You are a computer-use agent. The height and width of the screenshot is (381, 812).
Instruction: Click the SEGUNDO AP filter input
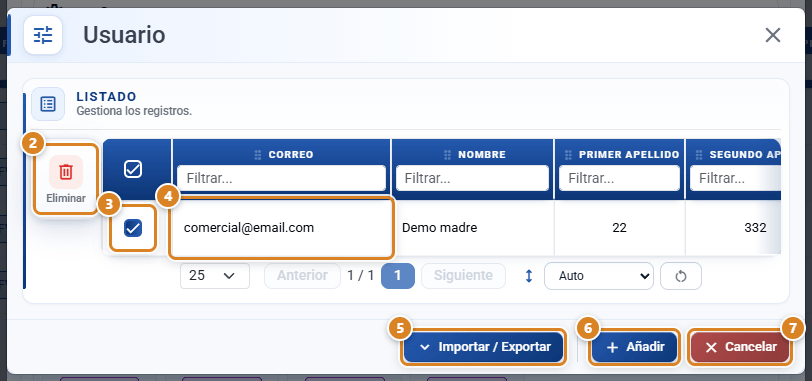(x=735, y=179)
